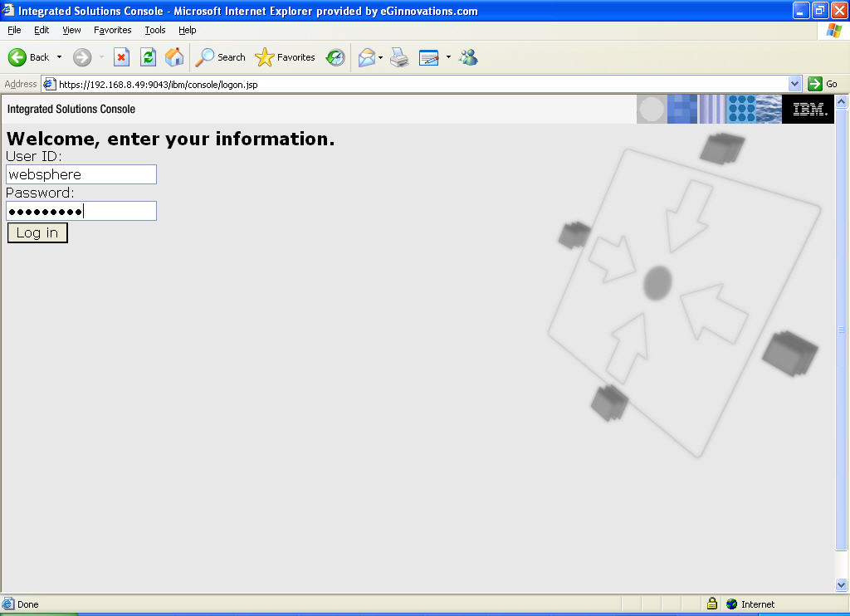This screenshot has width=850, height=616.
Task: Click the Edit page toolbar icon
Action: pyautogui.click(x=429, y=57)
